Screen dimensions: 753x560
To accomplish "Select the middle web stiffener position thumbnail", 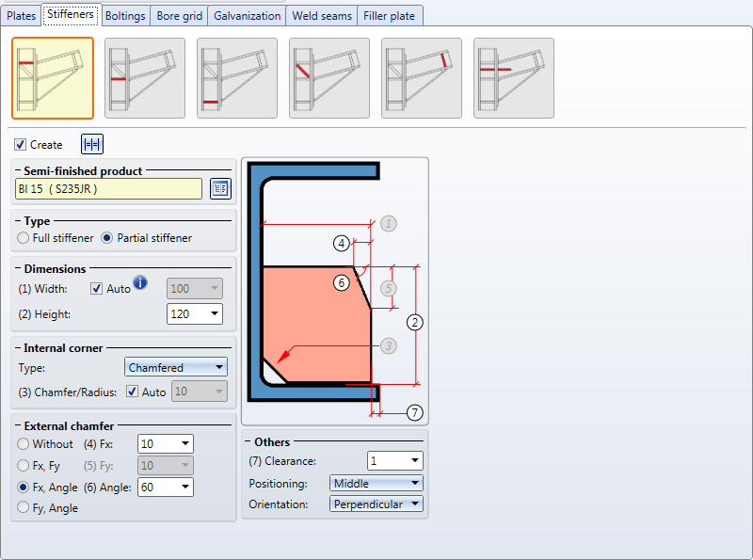I will coord(145,78).
